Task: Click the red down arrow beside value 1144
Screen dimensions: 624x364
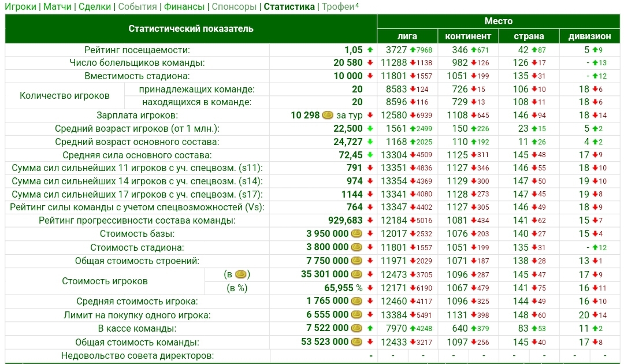Action: point(370,194)
